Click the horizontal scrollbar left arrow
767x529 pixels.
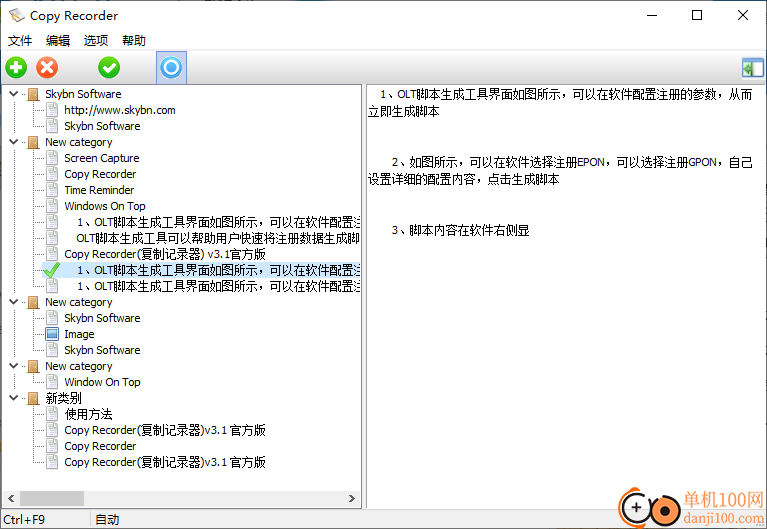point(11,499)
